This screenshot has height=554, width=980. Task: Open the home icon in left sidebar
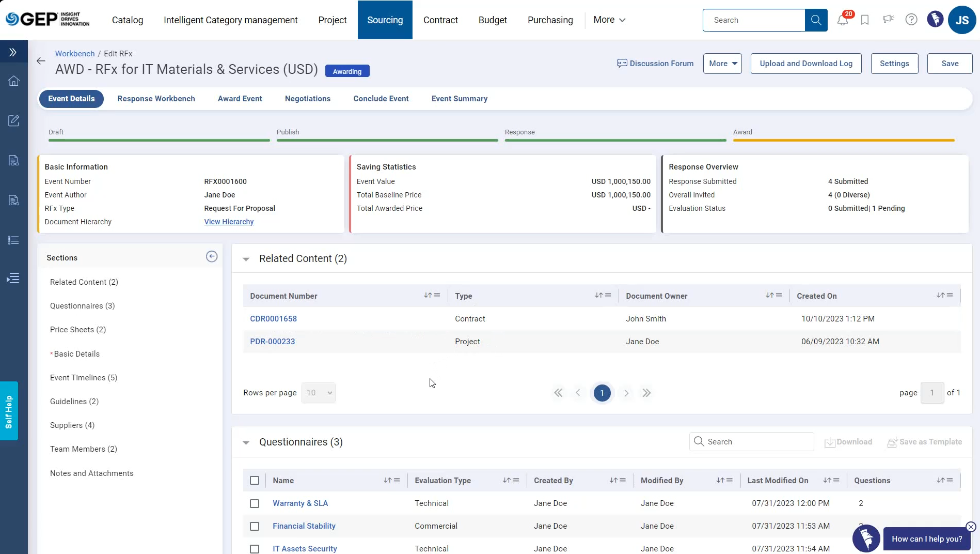pyautogui.click(x=14, y=81)
